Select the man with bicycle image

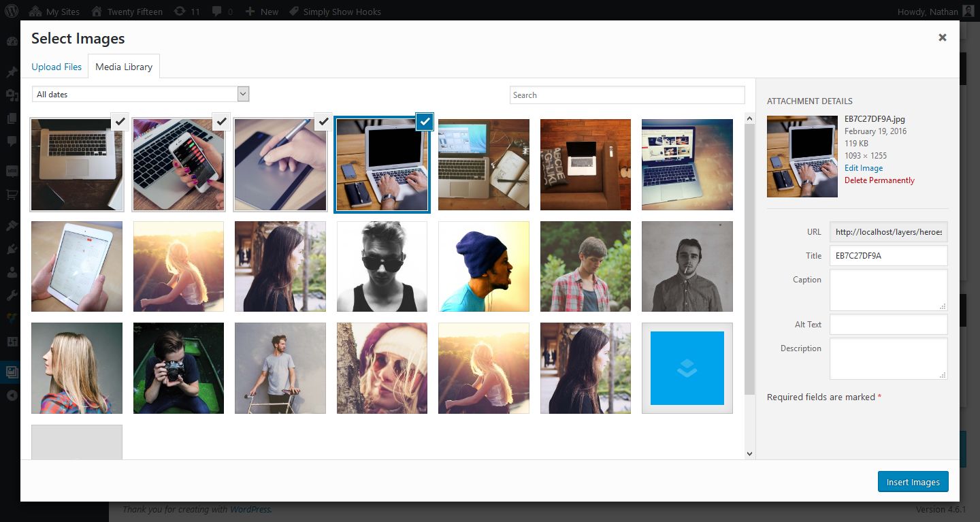click(x=280, y=368)
